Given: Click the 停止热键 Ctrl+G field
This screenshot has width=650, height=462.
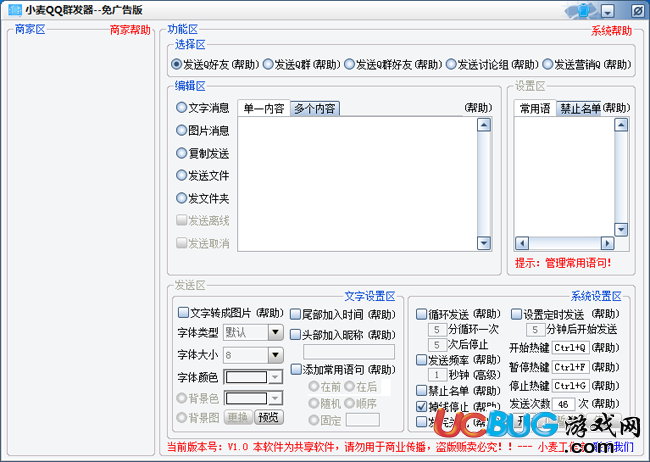Looking at the screenshot, I should pyautogui.click(x=570, y=386).
